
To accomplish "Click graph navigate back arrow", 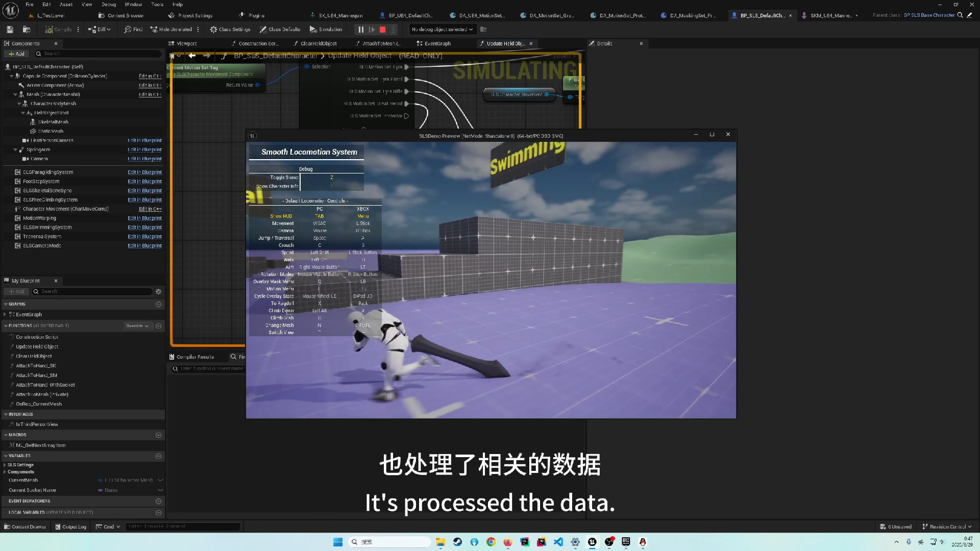I will [192, 56].
